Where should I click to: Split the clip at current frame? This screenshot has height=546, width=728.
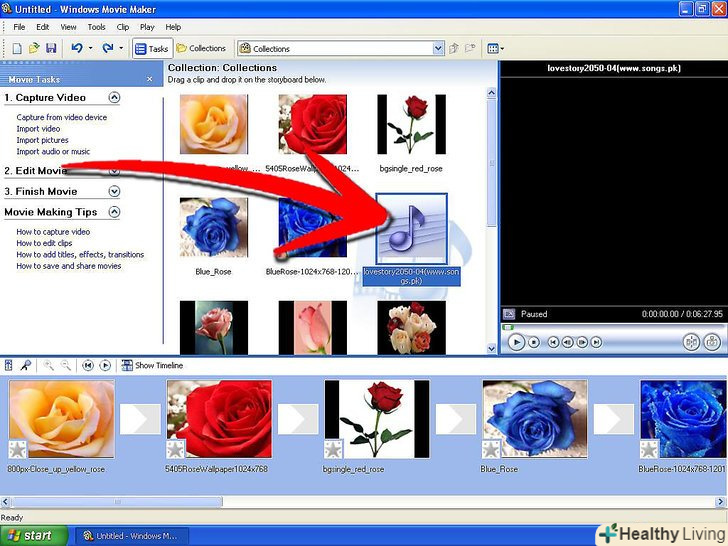coord(691,343)
